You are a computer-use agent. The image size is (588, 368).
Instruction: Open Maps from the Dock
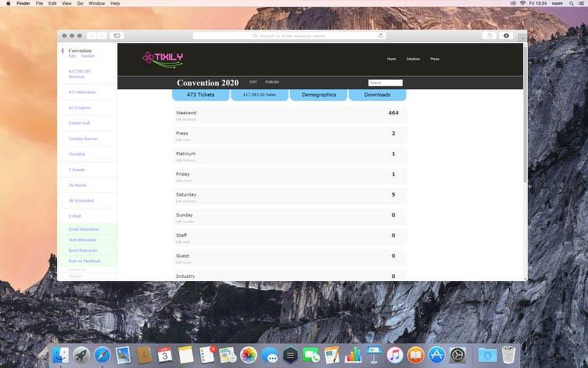click(x=228, y=355)
